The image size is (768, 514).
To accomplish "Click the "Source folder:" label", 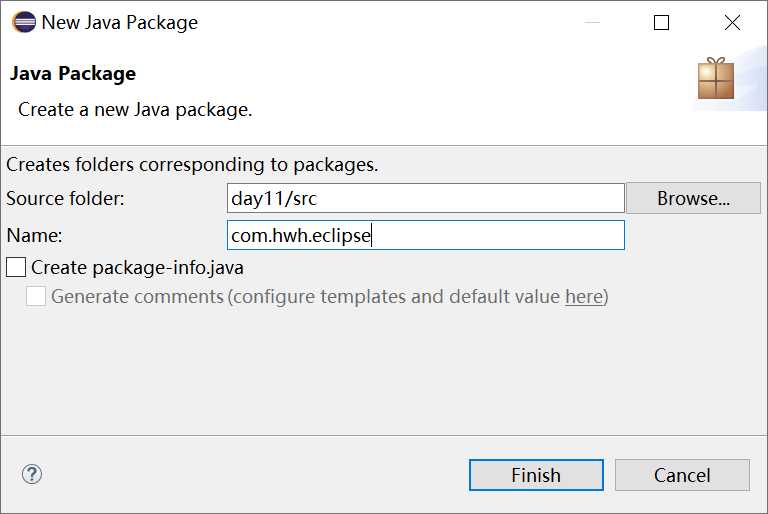I will 66,198.
